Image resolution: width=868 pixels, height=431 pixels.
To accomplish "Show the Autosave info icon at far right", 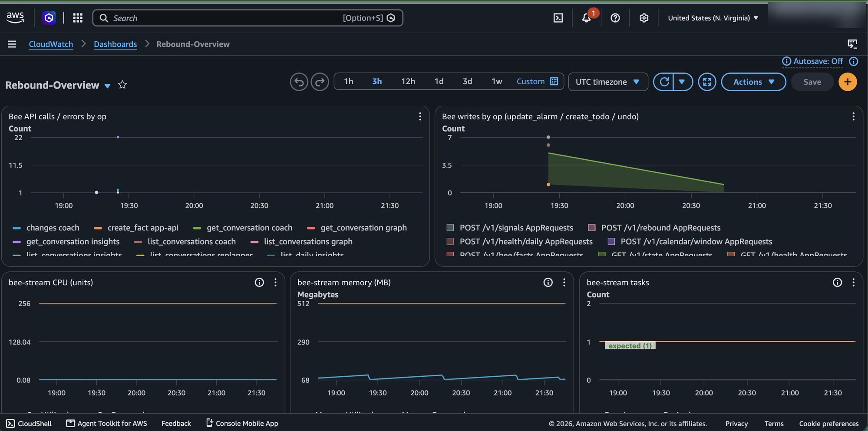I will pyautogui.click(x=853, y=61).
